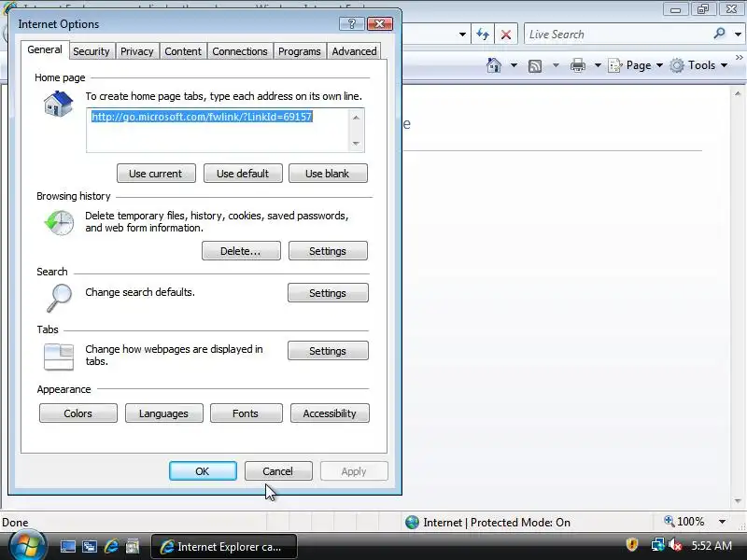Expand the address bar dropdown arrow

pos(462,35)
